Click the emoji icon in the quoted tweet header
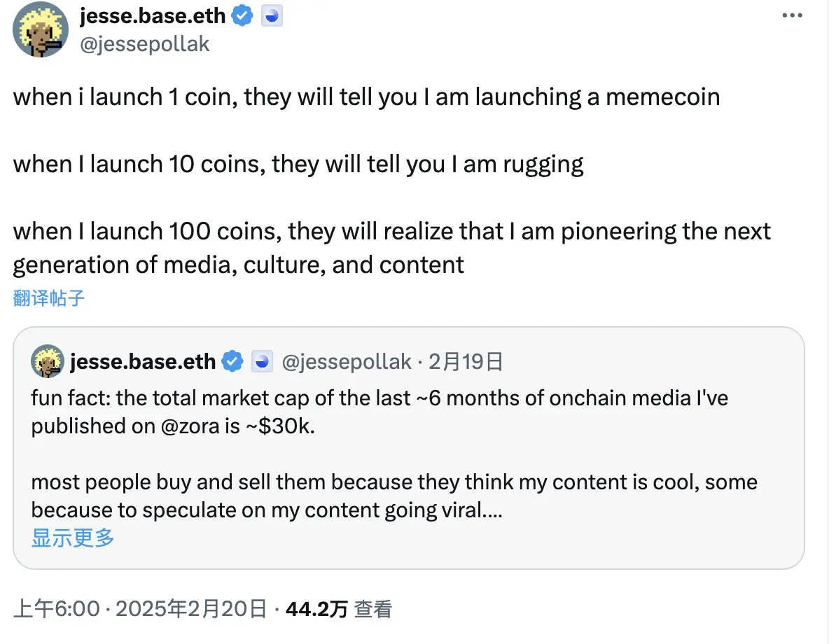 [x=261, y=361]
